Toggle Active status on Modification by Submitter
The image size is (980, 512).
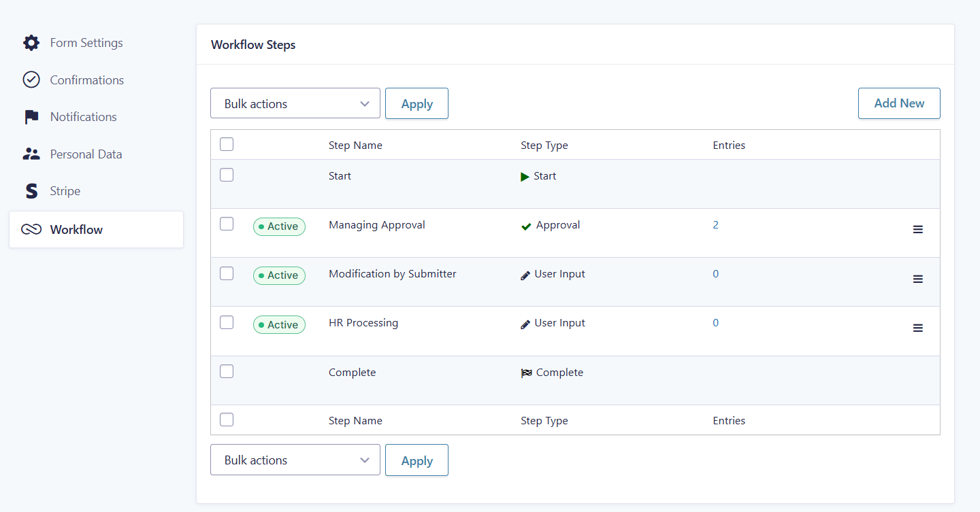(279, 275)
